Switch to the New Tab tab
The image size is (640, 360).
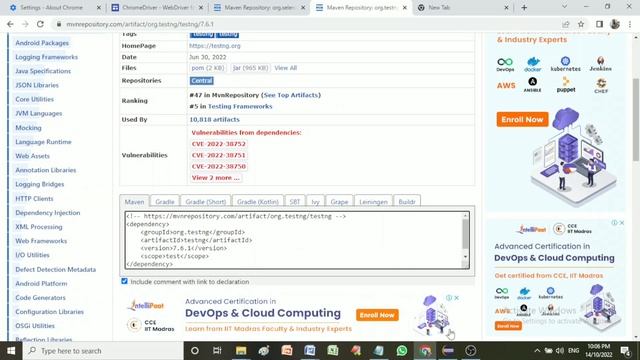click(439, 7)
